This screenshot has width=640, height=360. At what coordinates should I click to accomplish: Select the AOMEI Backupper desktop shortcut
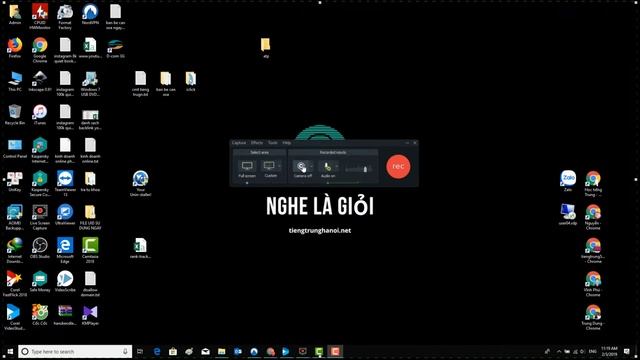click(15, 217)
